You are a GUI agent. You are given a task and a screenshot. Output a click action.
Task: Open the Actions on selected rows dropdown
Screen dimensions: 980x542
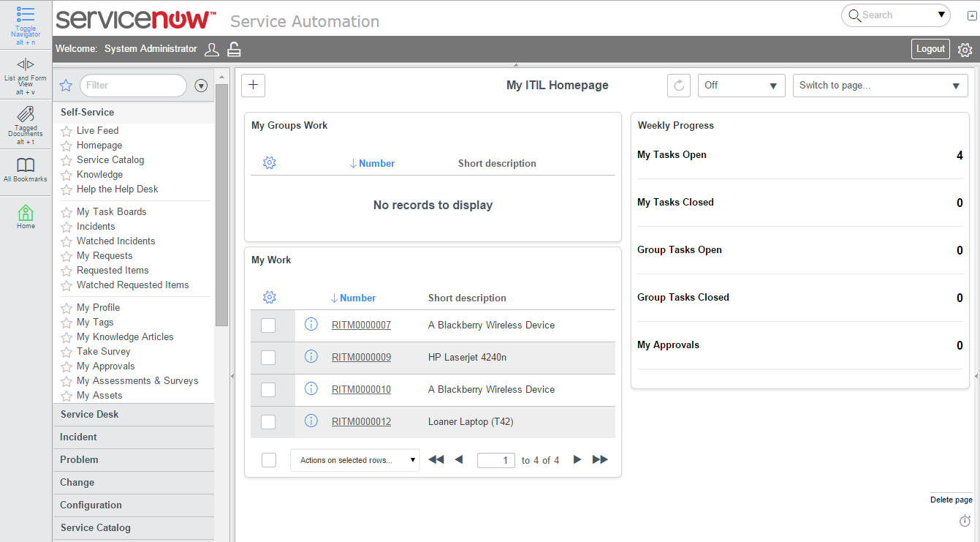tap(355, 460)
